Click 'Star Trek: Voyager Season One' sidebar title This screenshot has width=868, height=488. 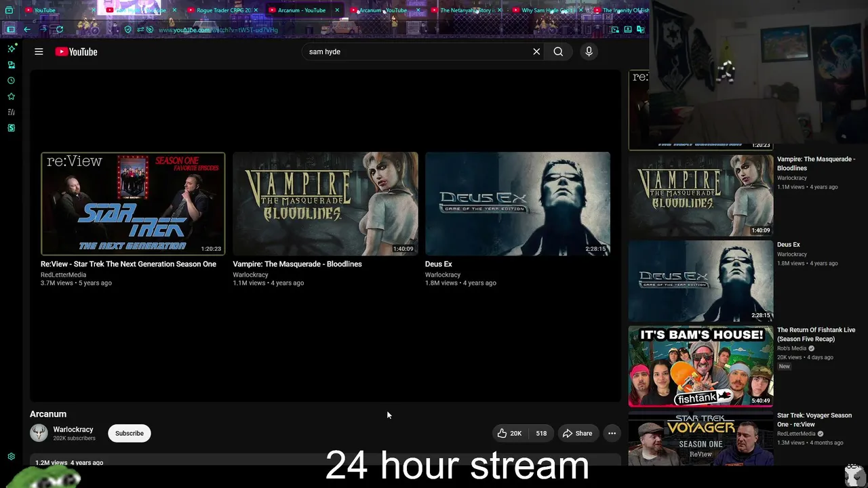click(x=814, y=420)
